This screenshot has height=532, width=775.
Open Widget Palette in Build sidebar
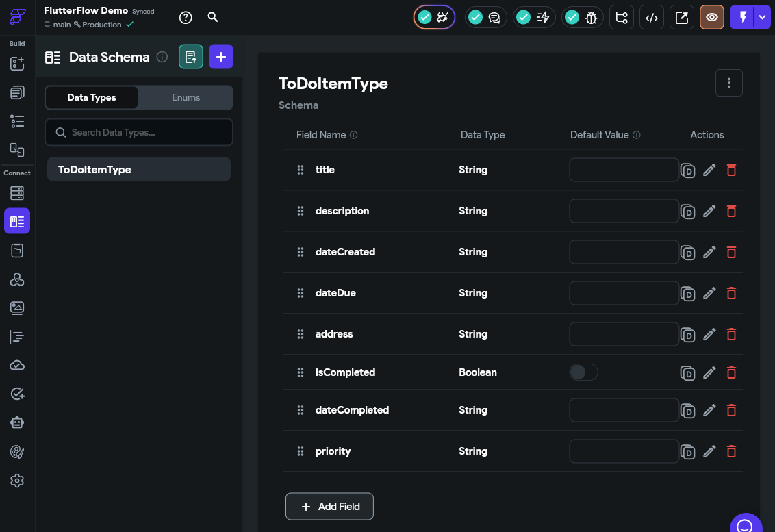click(x=17, y=63)
